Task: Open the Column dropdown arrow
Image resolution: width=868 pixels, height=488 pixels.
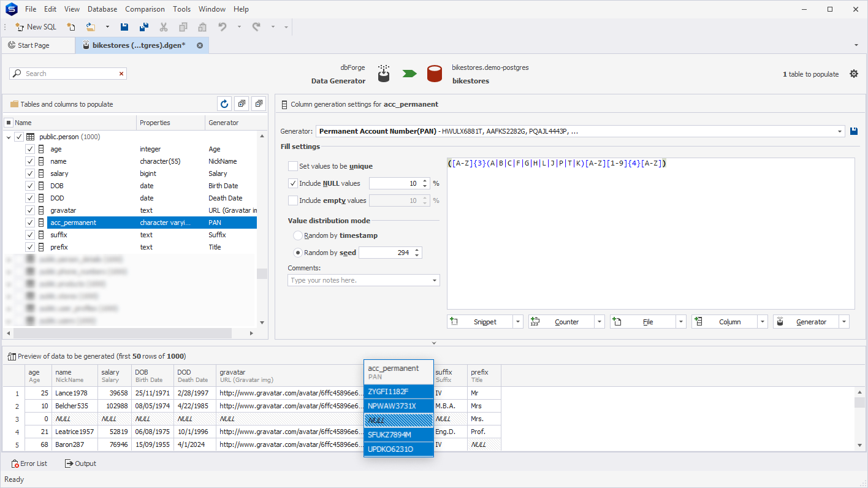Action: 763,322
